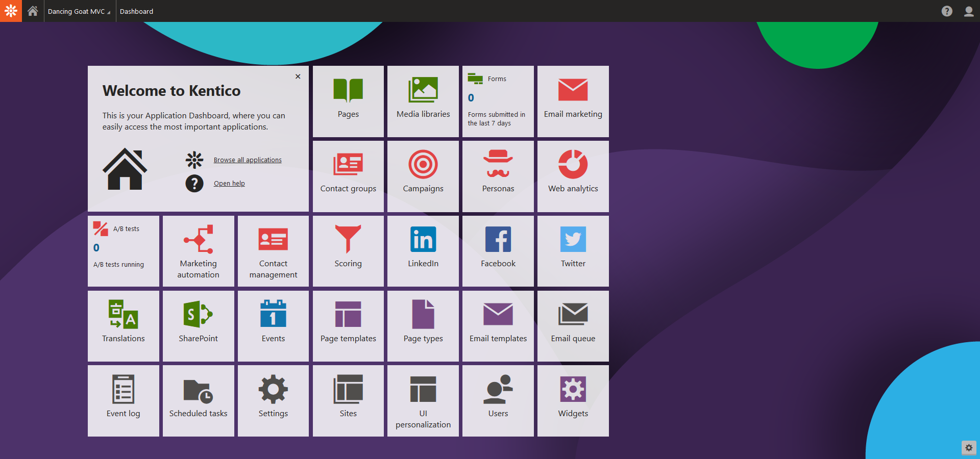980x459 pixels.
Task: Click the Kentico logo application list button
Action: pyautogui.click(x=11, y=11)
